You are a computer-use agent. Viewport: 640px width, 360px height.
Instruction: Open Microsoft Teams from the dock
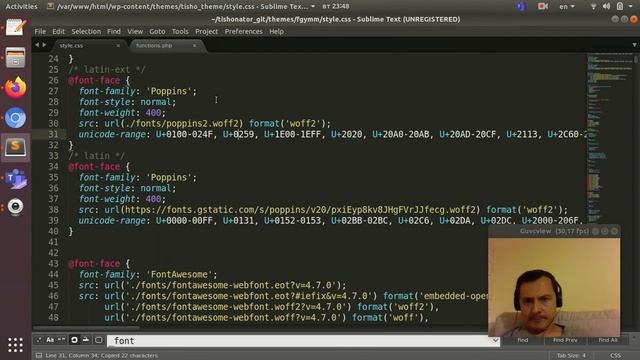16,178
